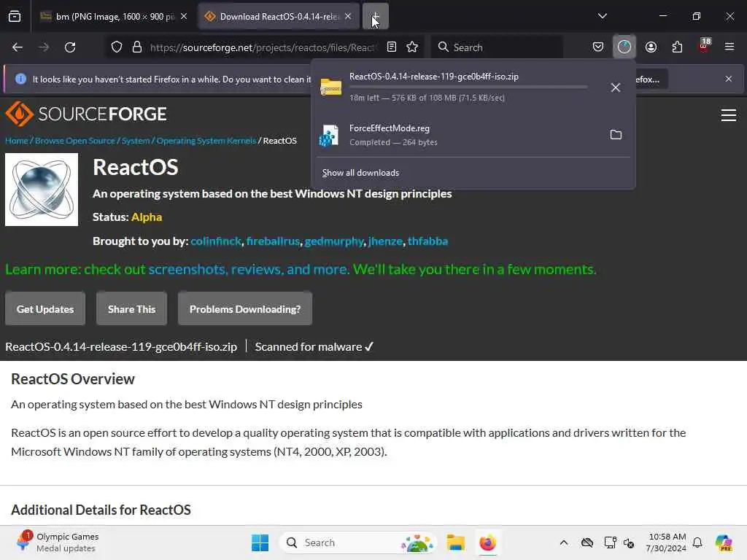Toggle the downloads progress toolbar button
Screen dimensions: 747x560
pos(624,47)
